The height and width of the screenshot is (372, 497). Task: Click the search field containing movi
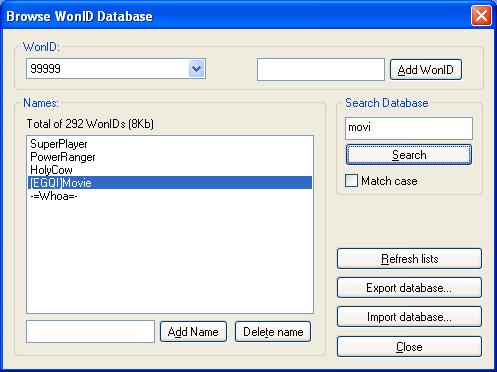[x=409, y=128]
